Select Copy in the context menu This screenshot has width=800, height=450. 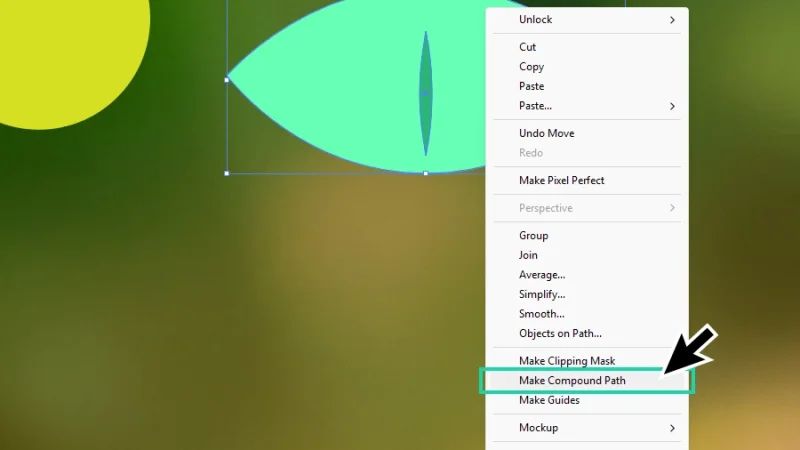[531, 67]
